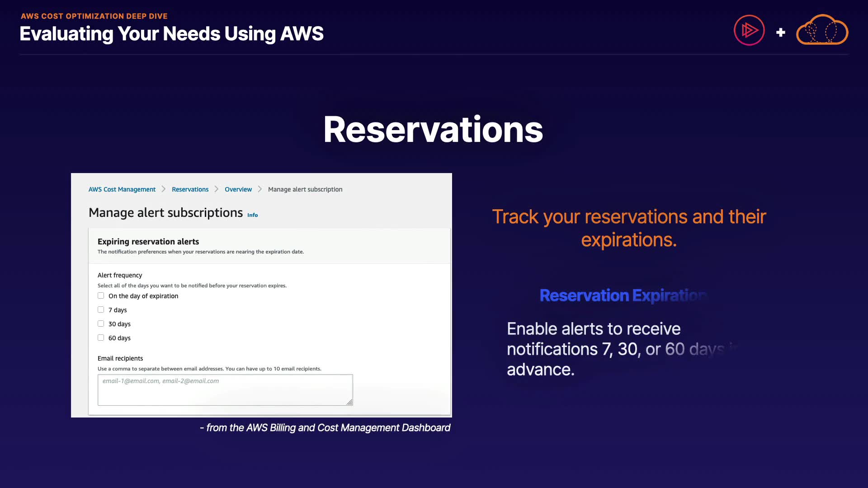
Task: Click the Pluralsight play logo icon
Action: point(749,30)
